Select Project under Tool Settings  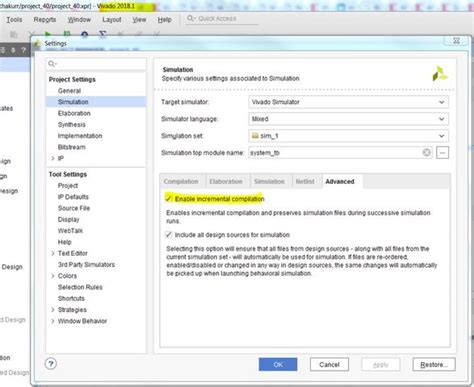coord(68,186)
